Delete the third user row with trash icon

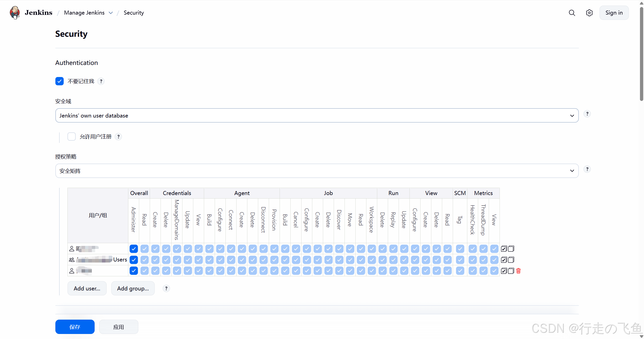(x=518, y=271)
